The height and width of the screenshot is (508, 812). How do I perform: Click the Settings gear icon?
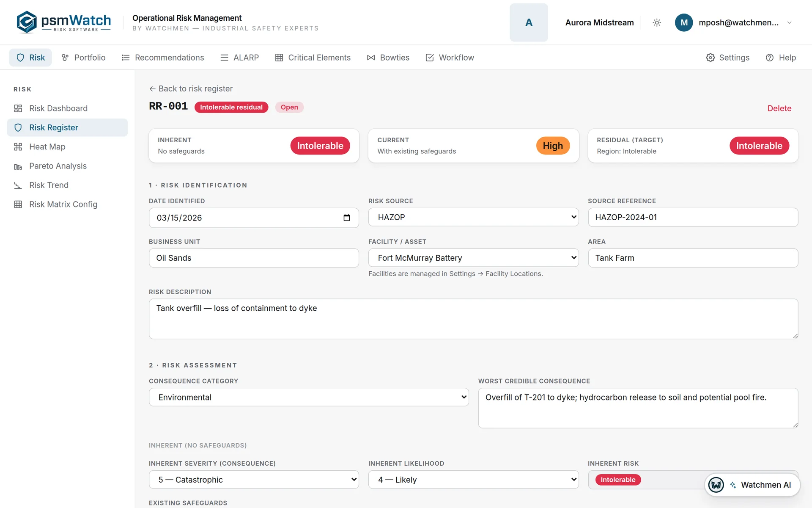point(710,58)
